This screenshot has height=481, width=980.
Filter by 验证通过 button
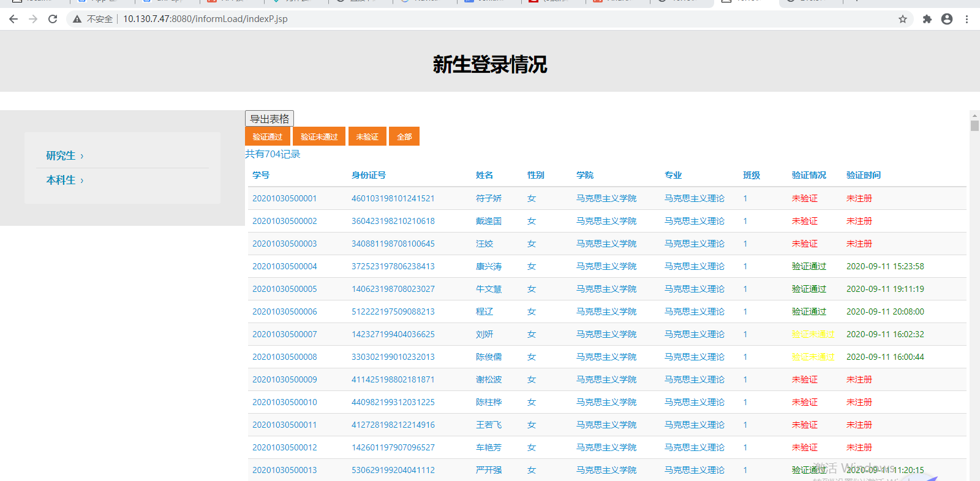(268, 136)
